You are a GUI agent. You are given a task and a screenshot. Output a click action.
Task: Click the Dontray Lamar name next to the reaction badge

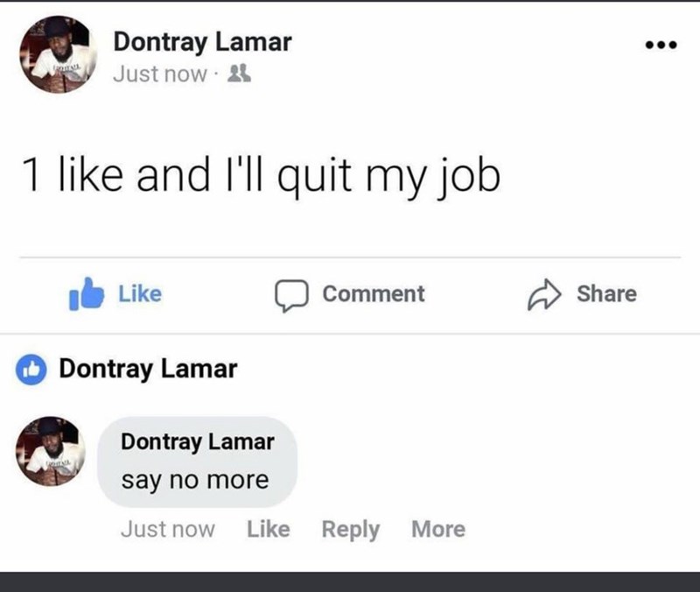pos(148,369)
